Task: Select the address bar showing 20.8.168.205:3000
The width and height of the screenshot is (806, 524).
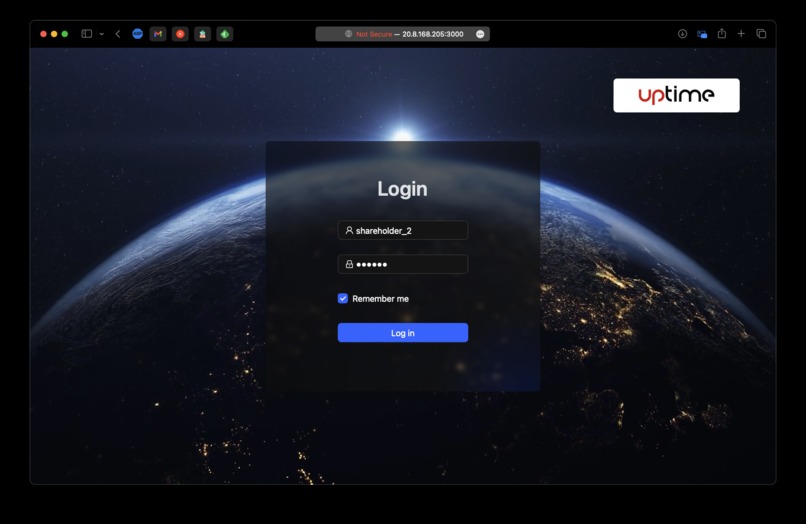Action: coord(402,34)
